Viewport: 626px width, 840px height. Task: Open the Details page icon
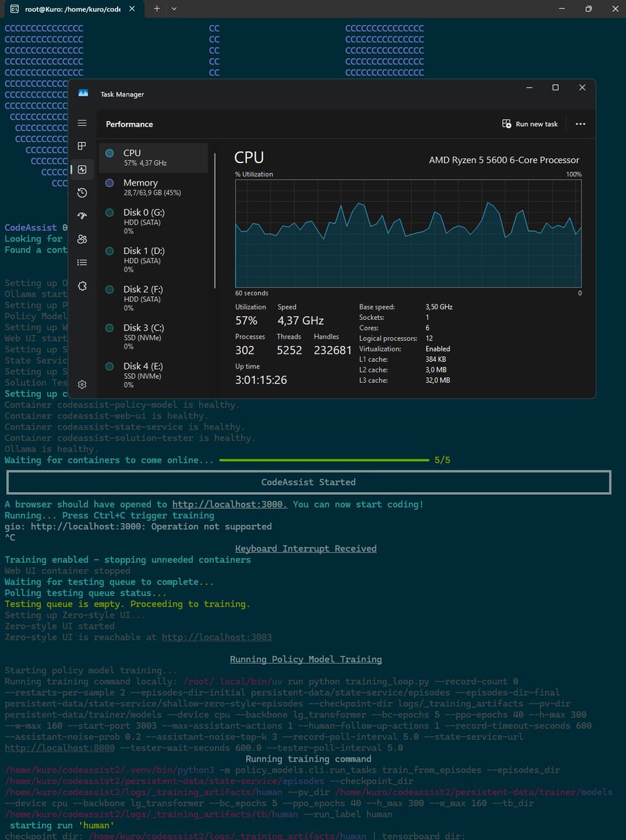point(83,262)
